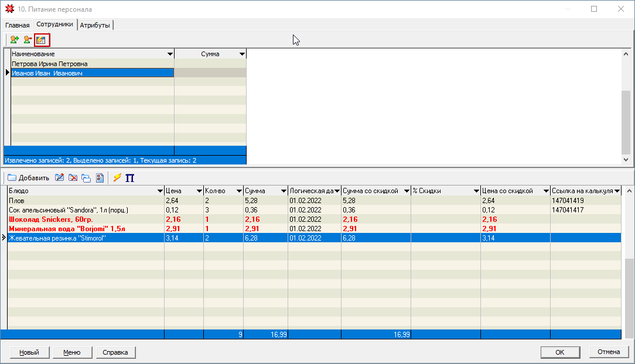Select the Петрова Ирина Петровна row
This screenshot has width=635, height=364.
pos(50,64)
